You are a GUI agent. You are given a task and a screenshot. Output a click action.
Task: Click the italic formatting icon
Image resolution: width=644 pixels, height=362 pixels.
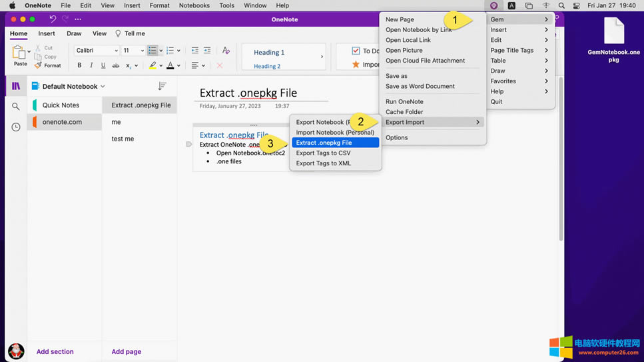[91, 65]
